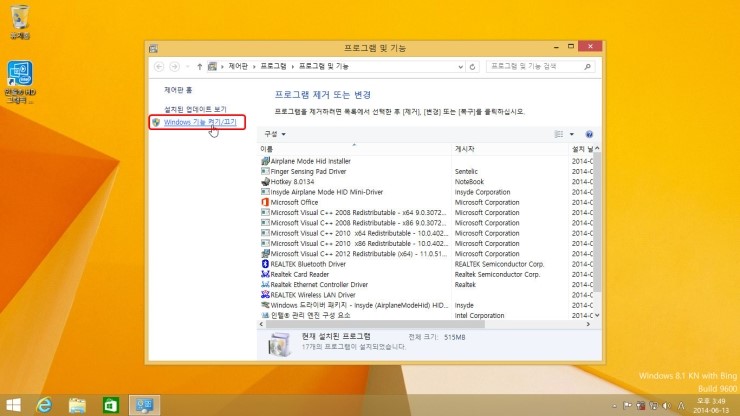Go up one level with the Up arrow
This screenshot has width=740, height=416.
point(200,67)
